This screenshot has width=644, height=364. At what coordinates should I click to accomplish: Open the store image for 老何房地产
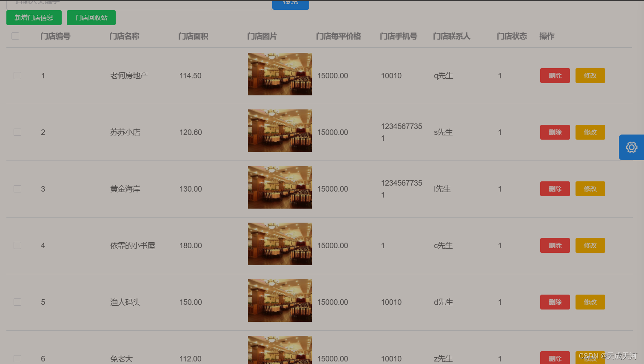click(x=280, y=74)
